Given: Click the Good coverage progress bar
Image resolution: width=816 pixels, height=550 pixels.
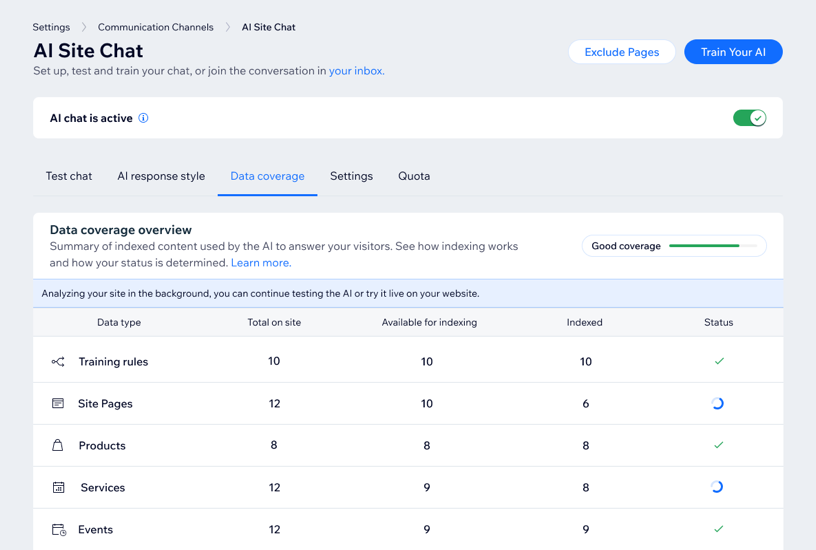Looking at the screenshot, I should click(x=710, y=246).
